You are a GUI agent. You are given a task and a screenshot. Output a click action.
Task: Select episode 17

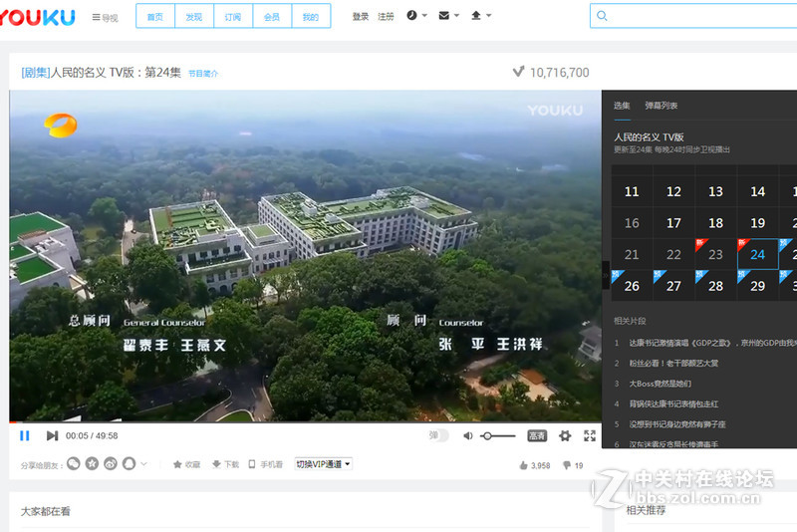pyautogui.click(x=674, y=223)
